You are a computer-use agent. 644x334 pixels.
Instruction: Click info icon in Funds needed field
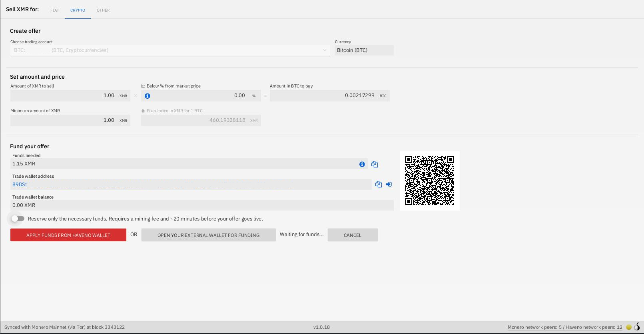[x=362, y=164]
